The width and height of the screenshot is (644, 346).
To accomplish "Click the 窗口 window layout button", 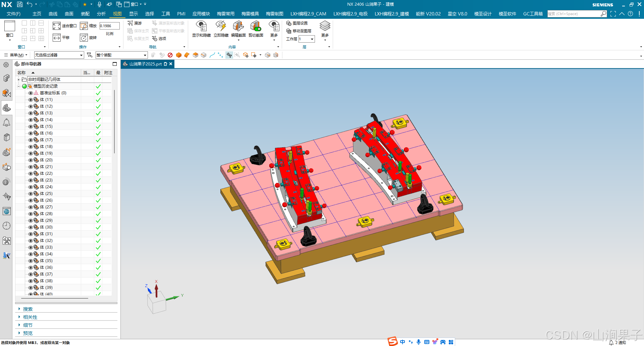I will pos(10,30).
